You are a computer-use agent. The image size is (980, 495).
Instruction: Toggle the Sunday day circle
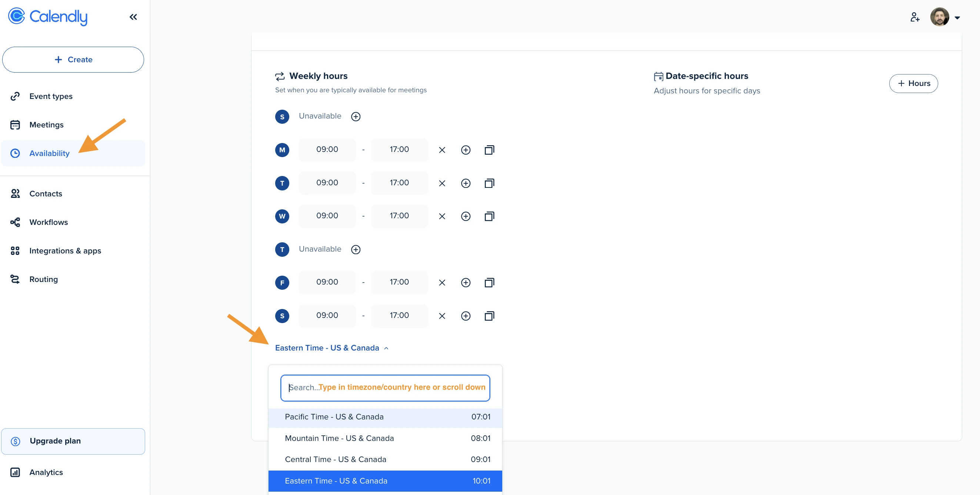tap(282, 116)
